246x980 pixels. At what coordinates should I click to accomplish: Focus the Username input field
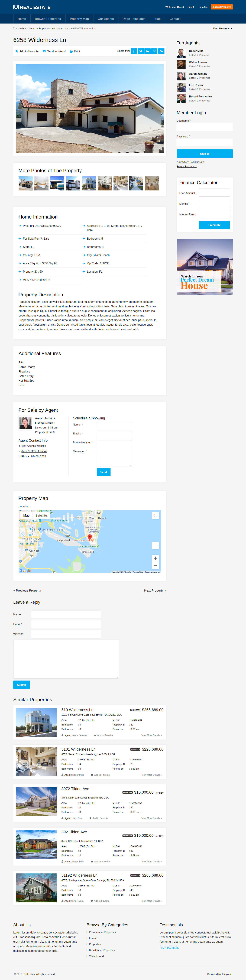(x=205, y=127)
